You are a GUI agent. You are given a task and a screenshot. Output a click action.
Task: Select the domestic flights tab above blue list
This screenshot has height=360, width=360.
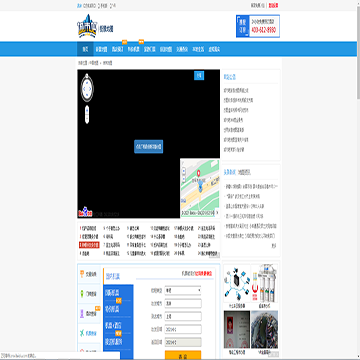pyautogui.click(x=113, y=276)
